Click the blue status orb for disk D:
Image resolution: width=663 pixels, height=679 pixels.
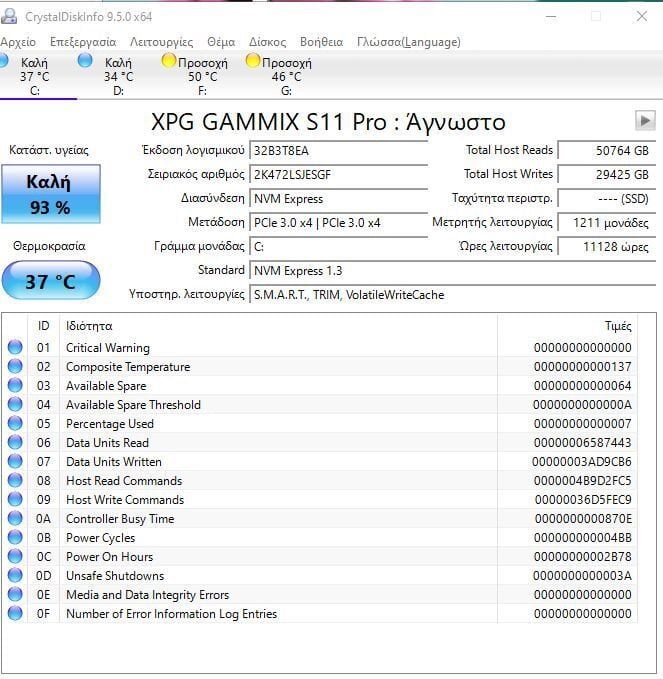coord(85,60)
